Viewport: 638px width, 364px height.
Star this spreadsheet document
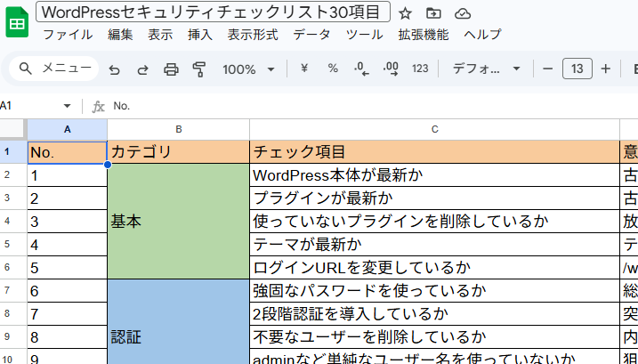[x=405, y=13]
